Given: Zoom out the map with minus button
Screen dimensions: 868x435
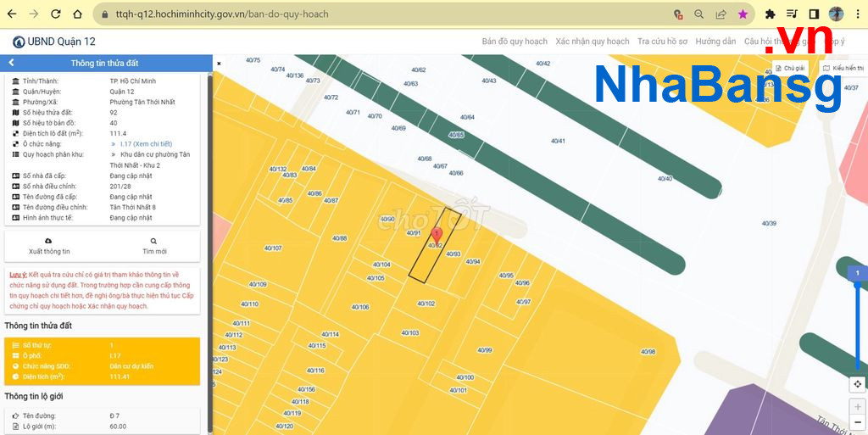Looking at the screenshot, I should pyautogui.click(x=857, y=421).
